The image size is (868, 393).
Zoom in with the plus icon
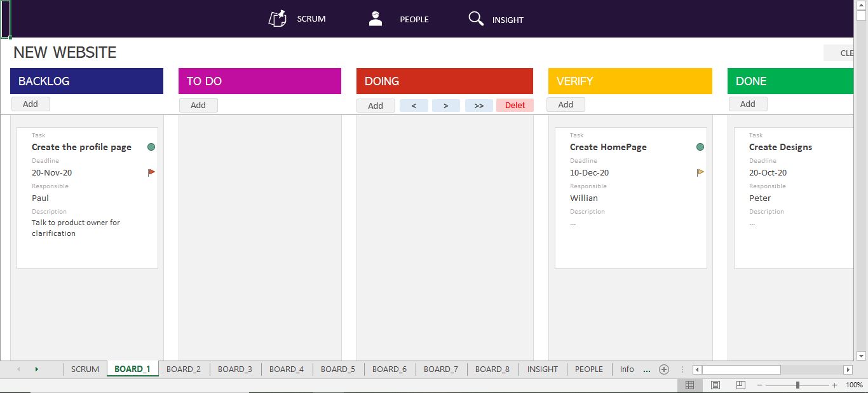(835, 385)
